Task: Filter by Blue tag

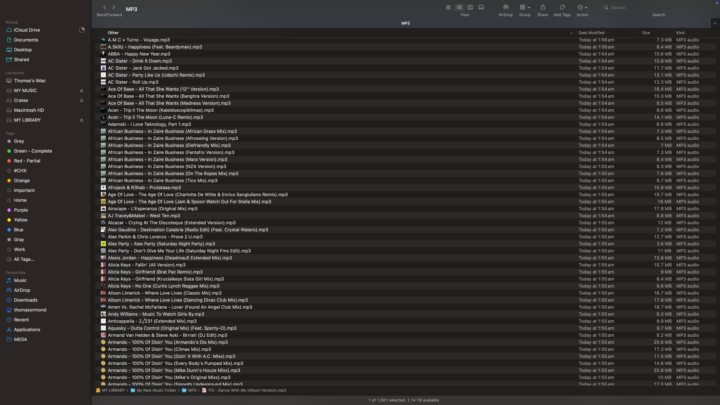Action: tap(18, 230)
